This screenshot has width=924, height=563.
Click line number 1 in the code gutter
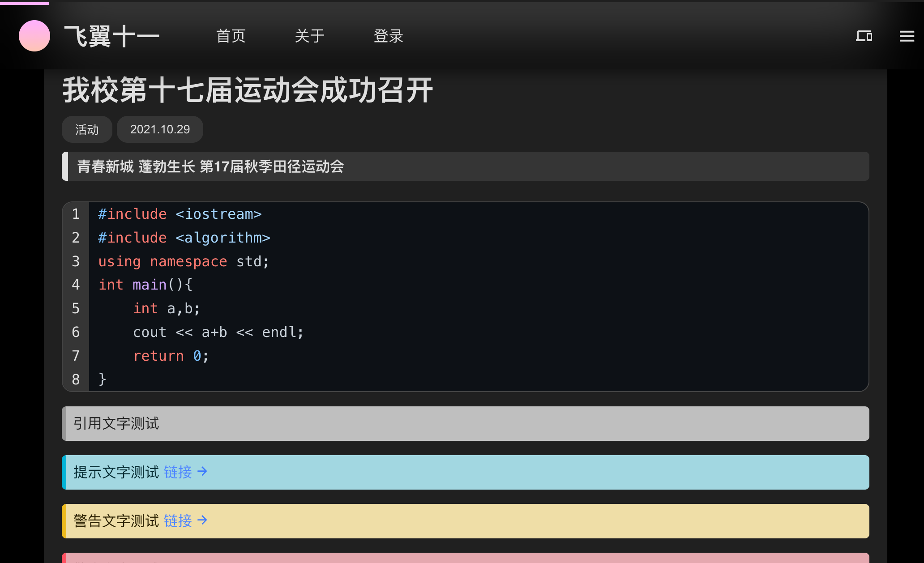76,214
